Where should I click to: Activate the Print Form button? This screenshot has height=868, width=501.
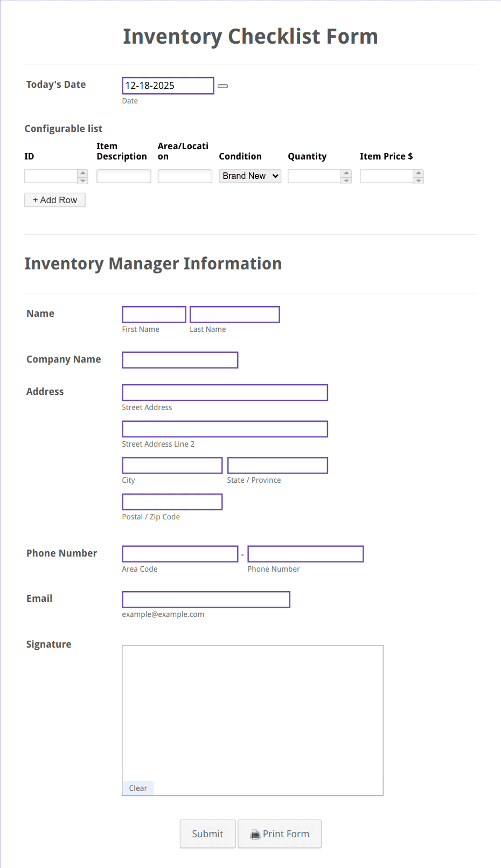279,834
